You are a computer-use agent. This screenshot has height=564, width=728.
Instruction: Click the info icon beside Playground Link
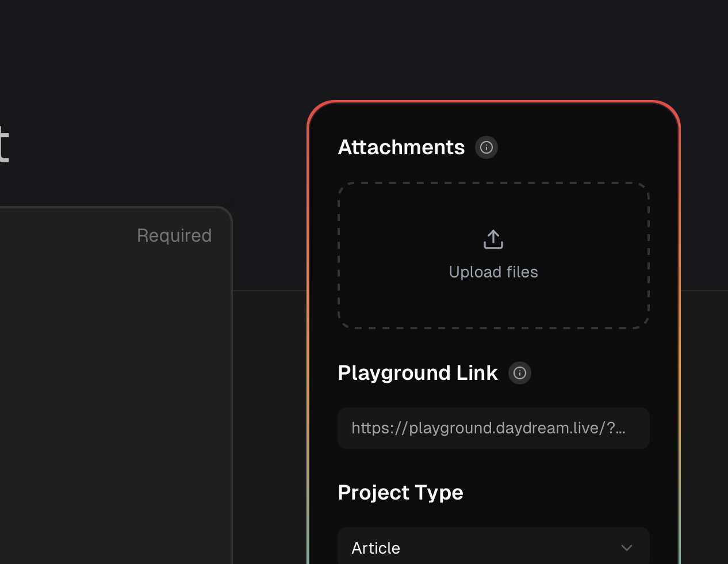(x=519, y=373)
